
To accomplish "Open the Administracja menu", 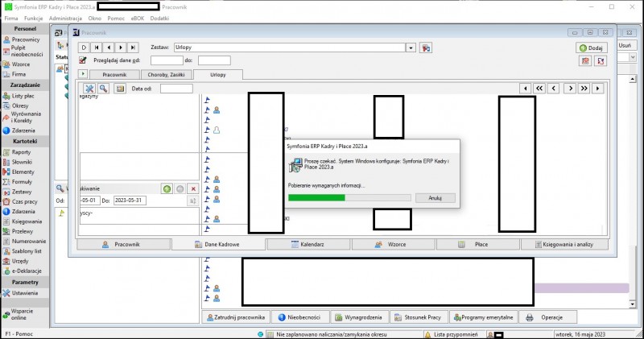I will pyautogui.click(x=65, y=18).
